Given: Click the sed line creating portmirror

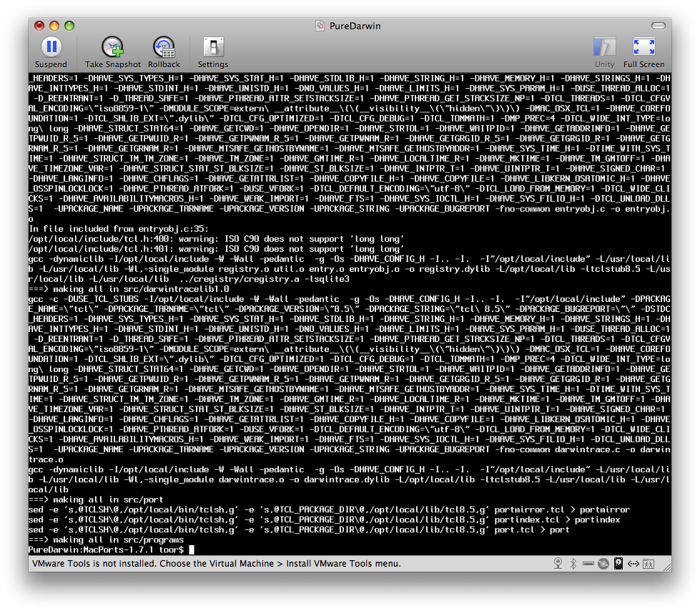Looking at the screenshot, I should pos(329,509).
